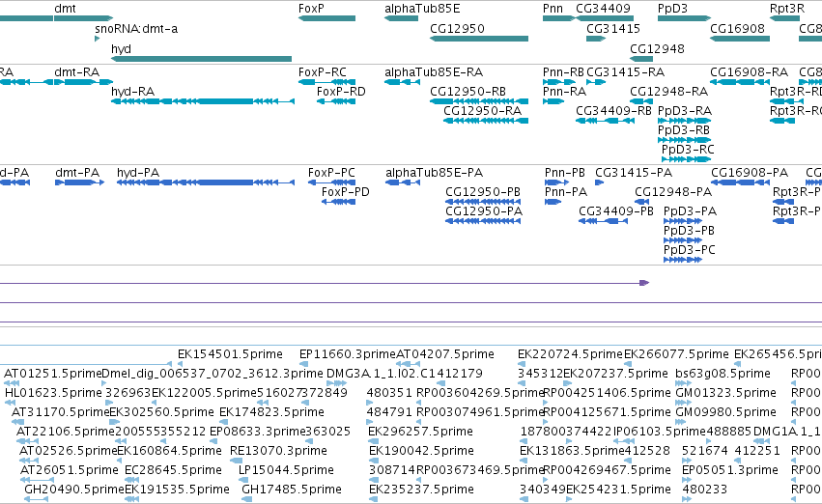Viewport: 822px width, 504px height.
Task: Click the FoxP-PD protein label
Action: (346, 192)
